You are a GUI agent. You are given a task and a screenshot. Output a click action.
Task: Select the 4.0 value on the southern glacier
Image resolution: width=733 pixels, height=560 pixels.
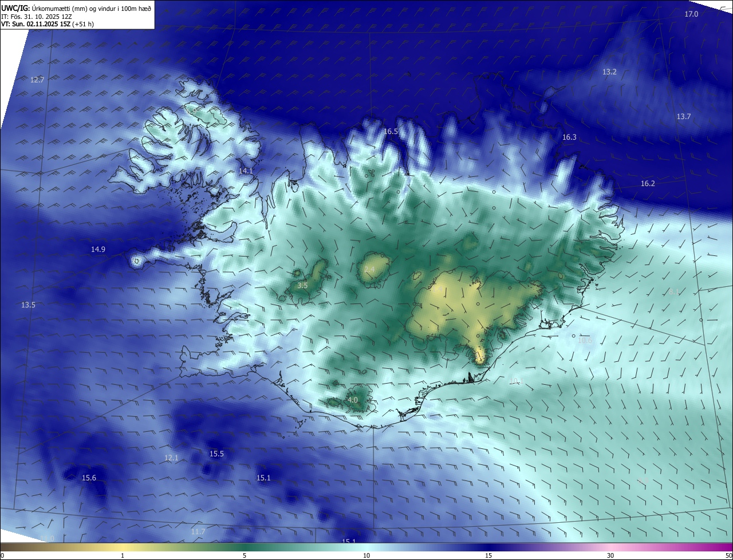coord(353,400)
